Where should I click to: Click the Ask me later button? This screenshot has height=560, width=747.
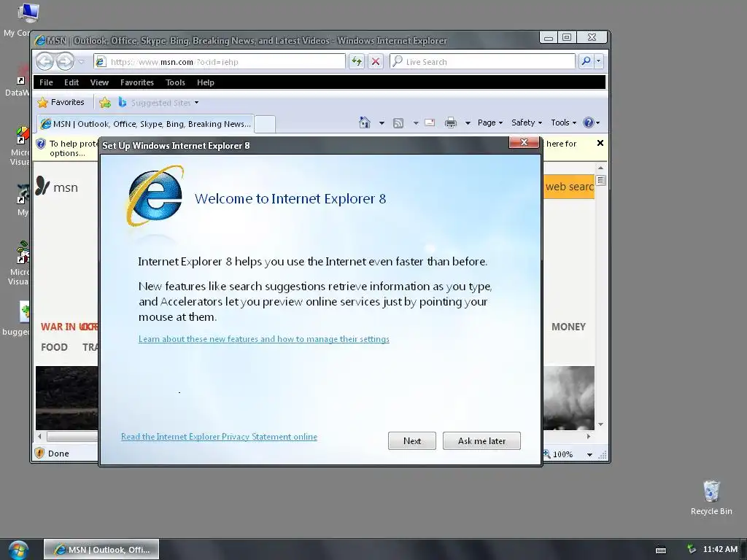[481, 441]
